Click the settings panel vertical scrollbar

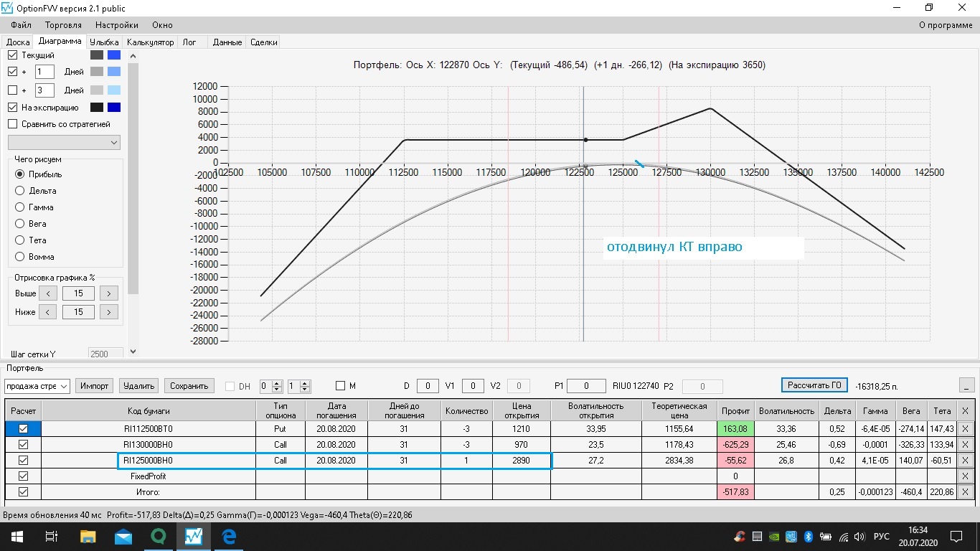133,178
